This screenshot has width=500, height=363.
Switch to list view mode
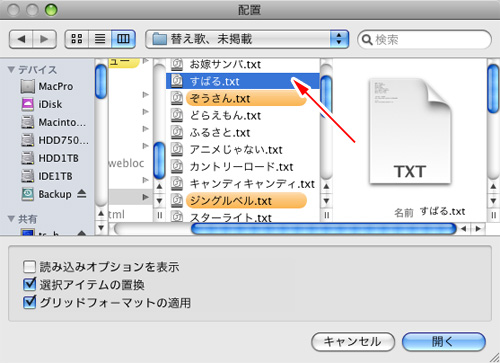(100, 39)
